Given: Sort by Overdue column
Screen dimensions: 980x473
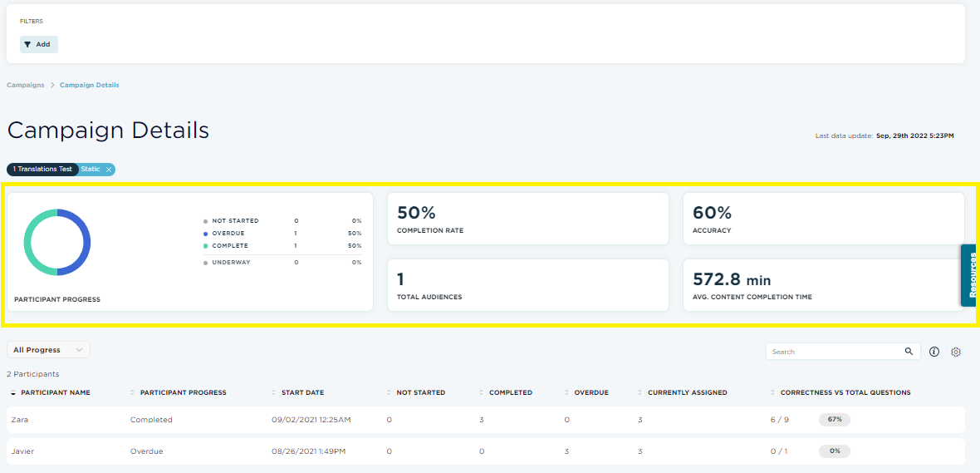Looking at the screenshot, I should tap(586, 393).
